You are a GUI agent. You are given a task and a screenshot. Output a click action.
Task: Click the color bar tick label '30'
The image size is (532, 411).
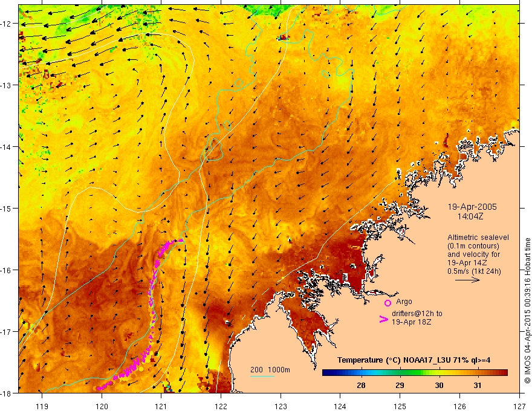tap(439, 385)
